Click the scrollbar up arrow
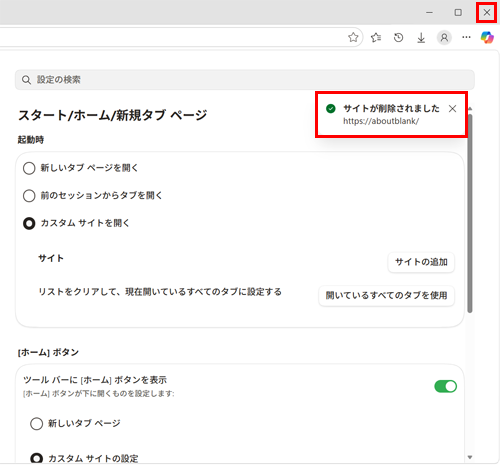This screenshot has height=465, width=500. coord(470,109)
